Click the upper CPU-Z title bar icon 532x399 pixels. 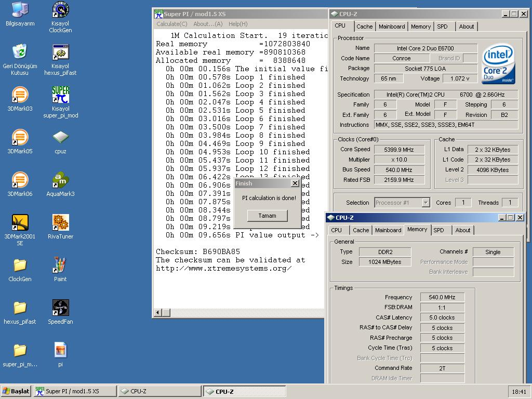[334, 14]
